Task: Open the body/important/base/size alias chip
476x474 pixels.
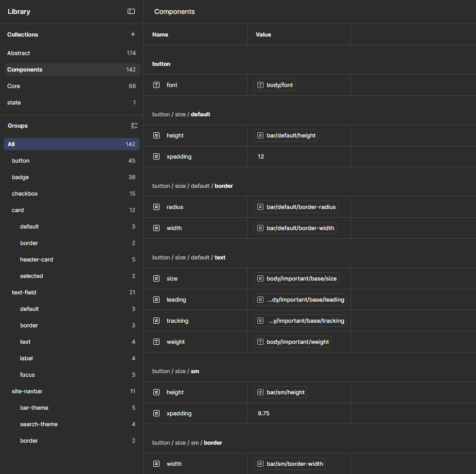Action: [x=296, y=278]
